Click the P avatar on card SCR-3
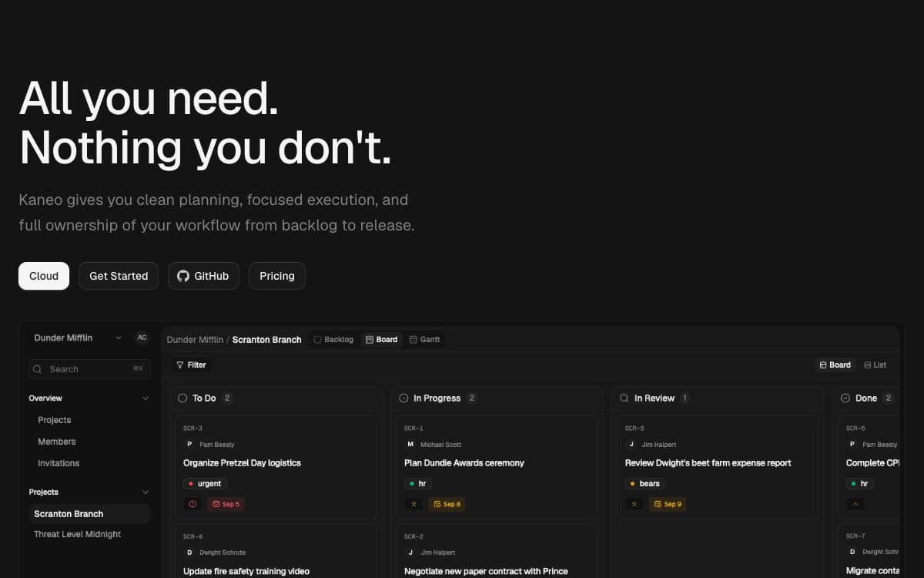The height and width of the screenshot is (578, 924). (189, 444)
